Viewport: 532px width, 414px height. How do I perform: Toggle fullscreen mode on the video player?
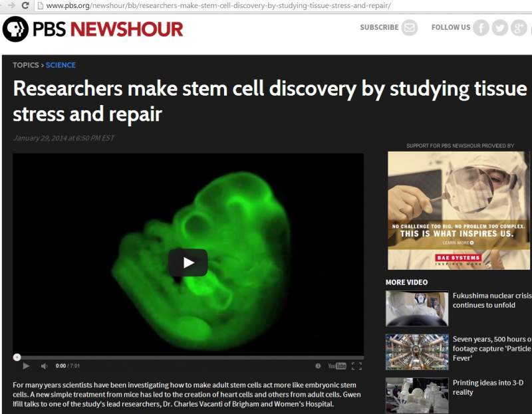[x=356, y=366]
